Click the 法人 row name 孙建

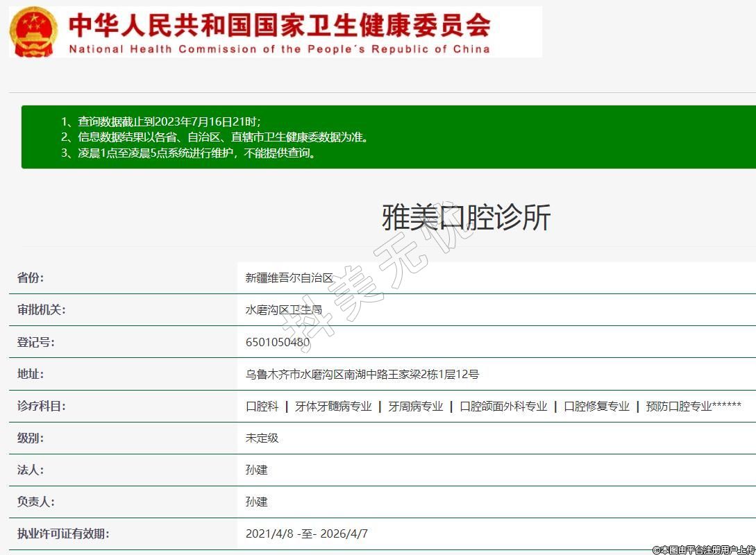coord(256,470)
